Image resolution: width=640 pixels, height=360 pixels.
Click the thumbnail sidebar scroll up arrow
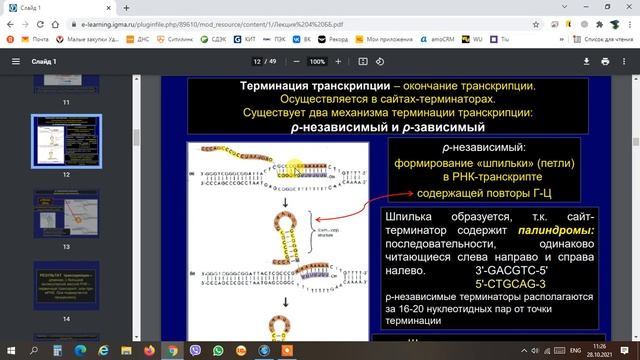click(136, 79)
